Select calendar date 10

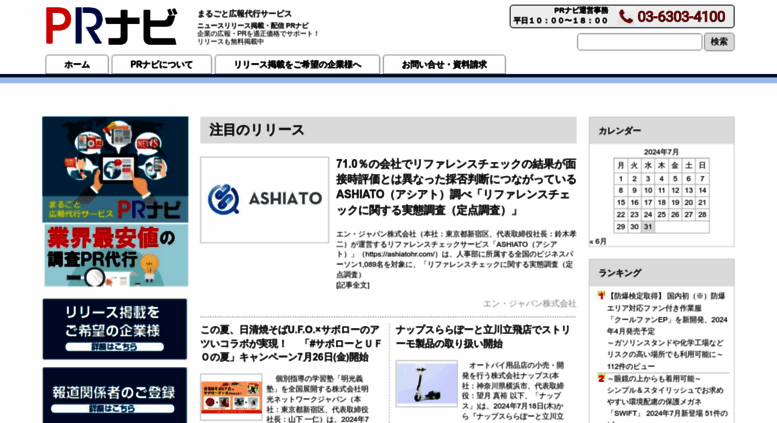(648, 191)
